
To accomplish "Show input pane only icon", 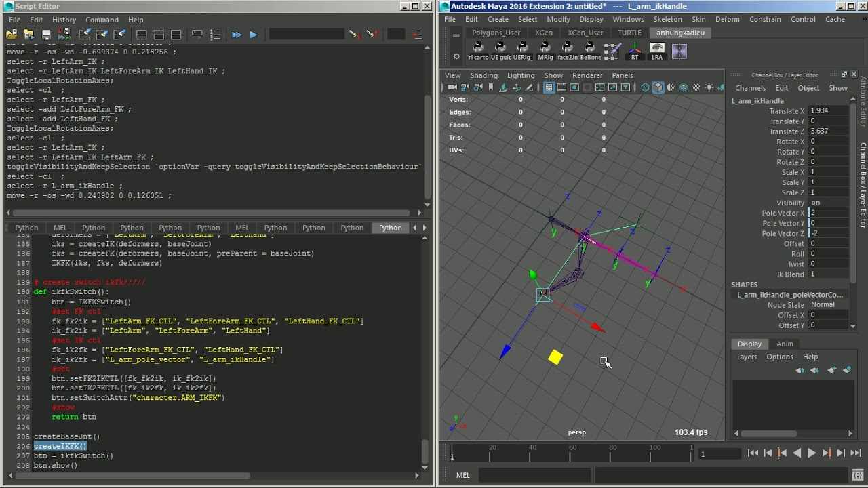I will pos(159,34).
